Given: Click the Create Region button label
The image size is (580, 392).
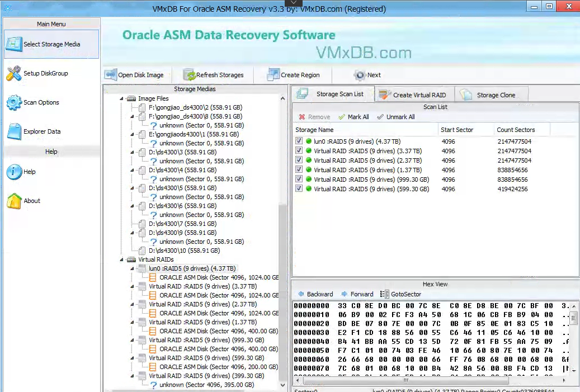Looking at the screenshot, I should pyautogui.click(x=300, y=75).
